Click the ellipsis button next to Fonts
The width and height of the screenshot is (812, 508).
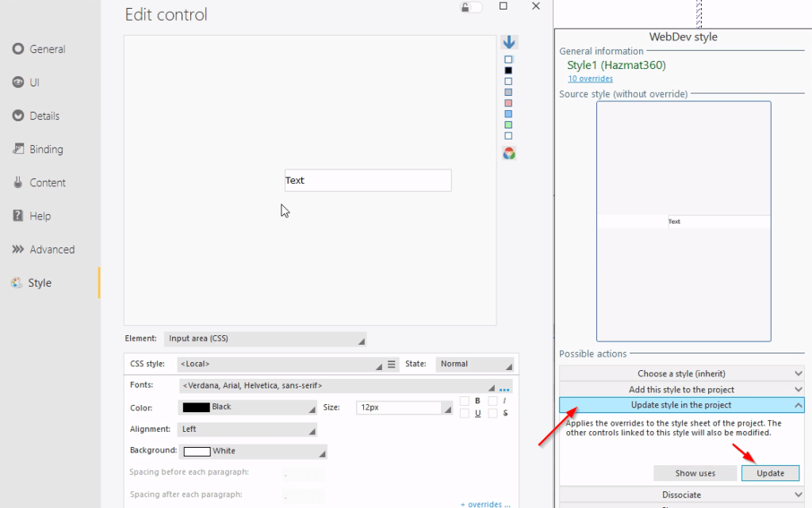point(504,388)
